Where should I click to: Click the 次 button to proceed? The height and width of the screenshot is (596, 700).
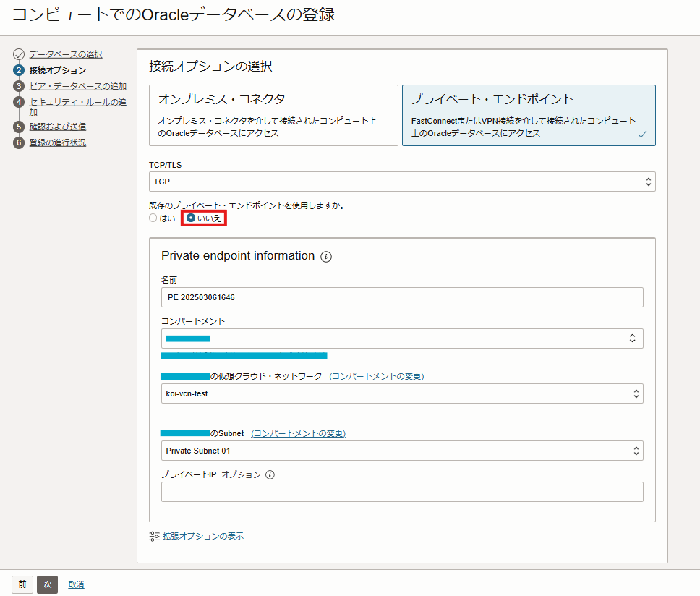click(x=46, y=584)
